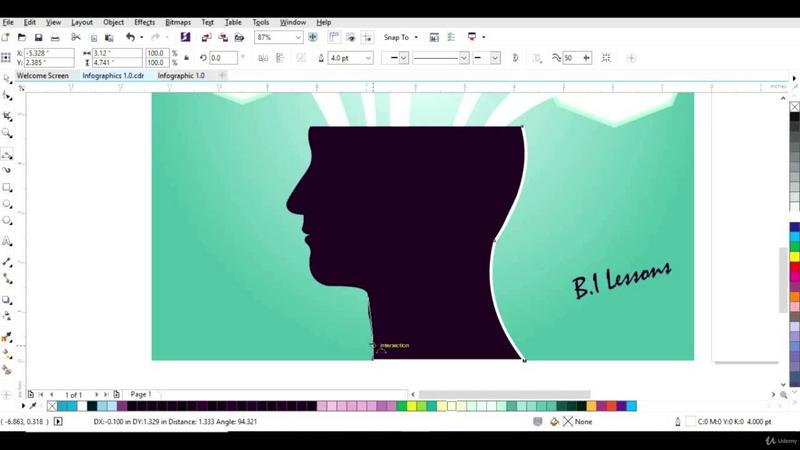
Task: Click the X position field showing -5.328
Action: [x=49, y=53]
